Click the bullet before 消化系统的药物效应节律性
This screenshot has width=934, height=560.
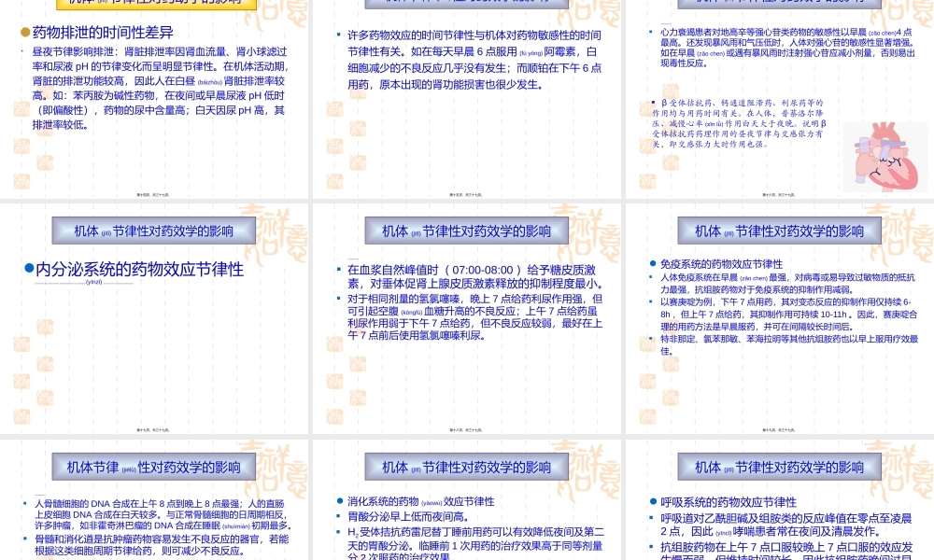click(x=339, y=500)
